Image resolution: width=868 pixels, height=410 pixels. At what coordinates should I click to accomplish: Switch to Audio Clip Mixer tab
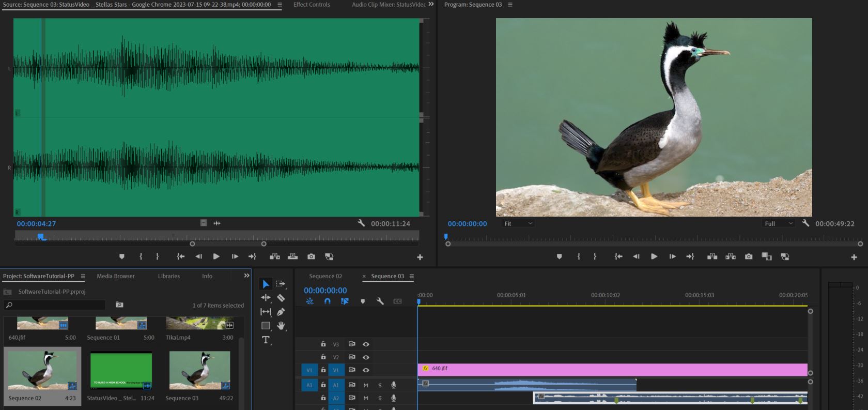[x=389, y=5]
